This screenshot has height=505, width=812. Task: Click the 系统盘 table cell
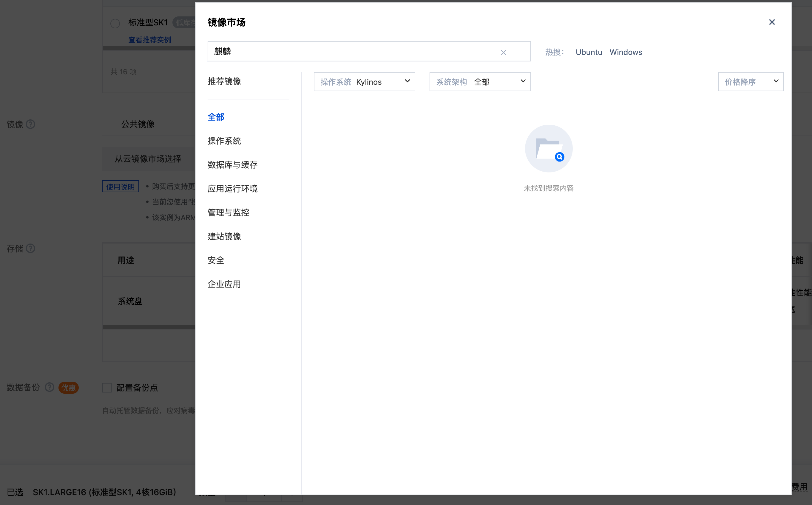(x=130, y=301)
